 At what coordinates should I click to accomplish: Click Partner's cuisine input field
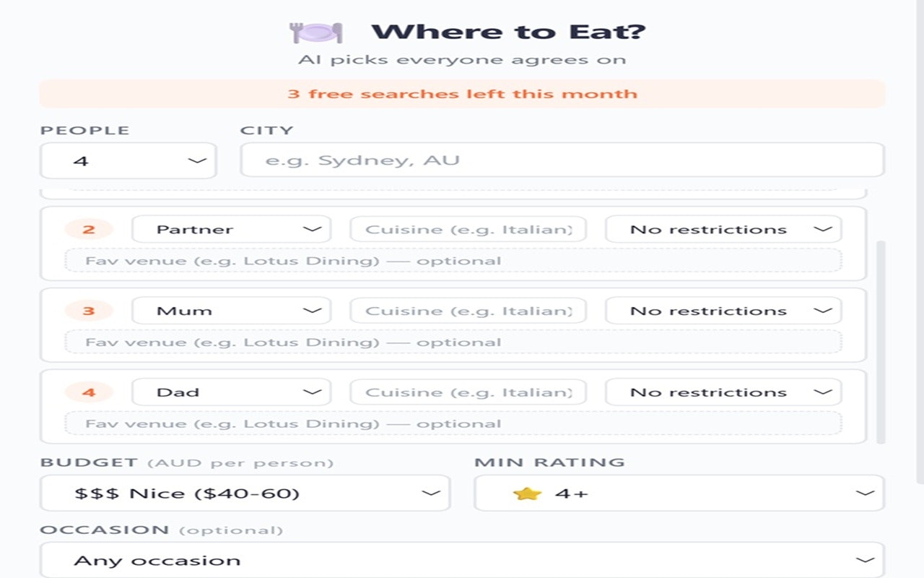click(468, 228)
